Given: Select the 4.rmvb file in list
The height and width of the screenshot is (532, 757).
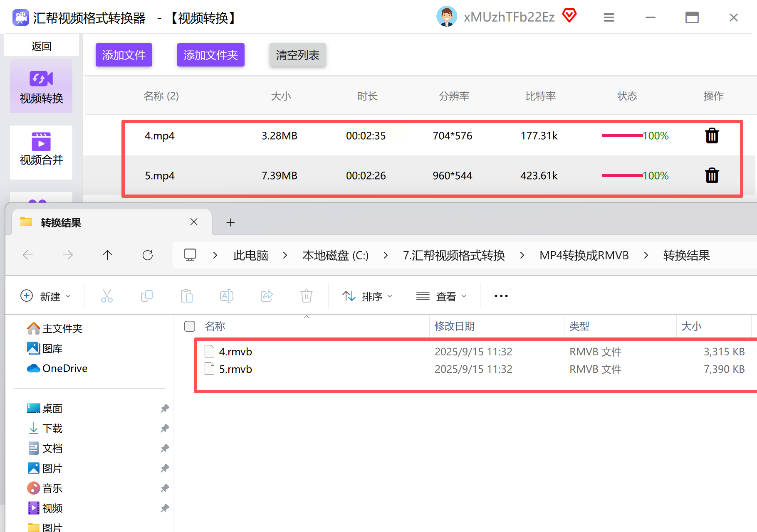Looking at the screenshot, I should click(x=235, y=352).
